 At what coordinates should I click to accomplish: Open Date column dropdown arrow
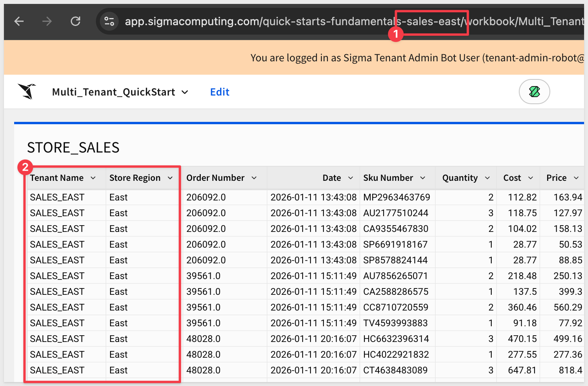tap(351, 178)
